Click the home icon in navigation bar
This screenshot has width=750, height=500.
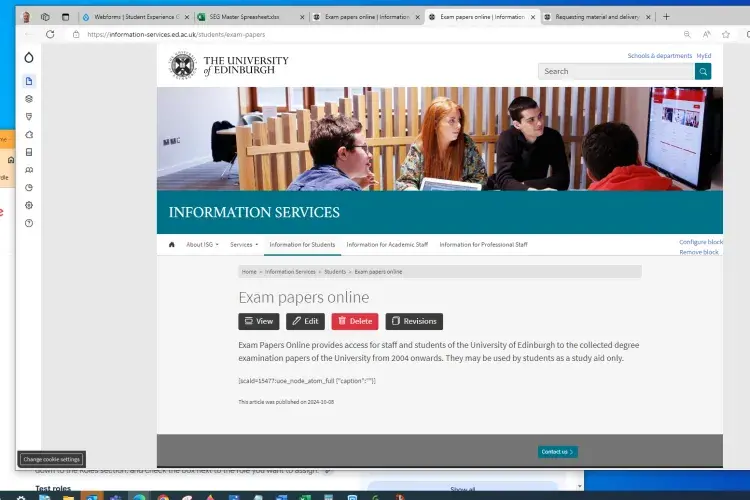pyautogui.click(x=172, y=244)
